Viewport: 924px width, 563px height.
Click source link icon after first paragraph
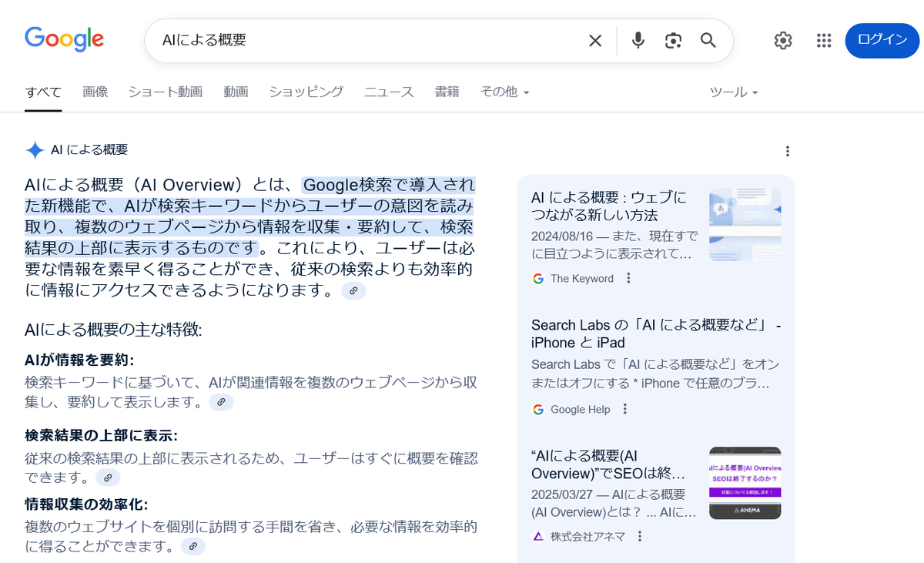pos(353,290)
